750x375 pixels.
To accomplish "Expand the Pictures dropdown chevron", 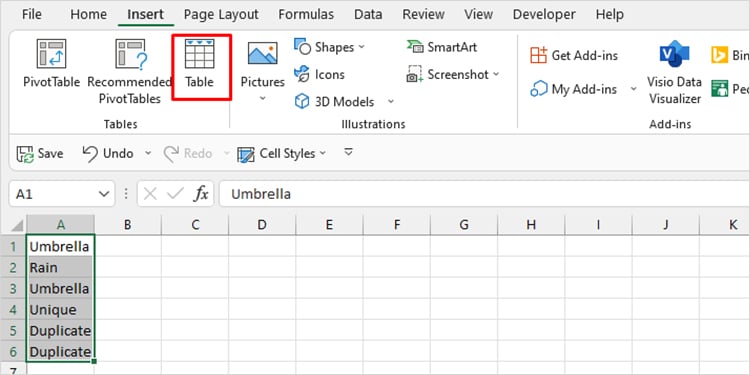I will point(262,99).
